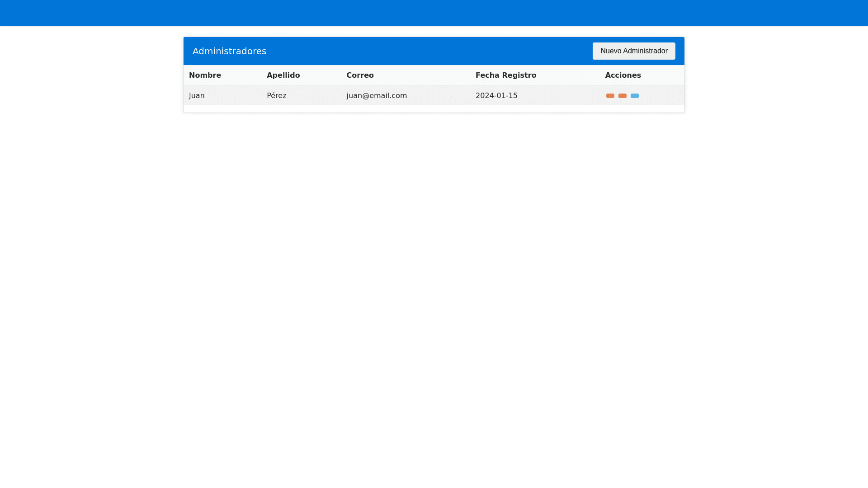Click the Fecha Registro column header
The width and height of the screenshot is (868, 488).
point(505,75)
